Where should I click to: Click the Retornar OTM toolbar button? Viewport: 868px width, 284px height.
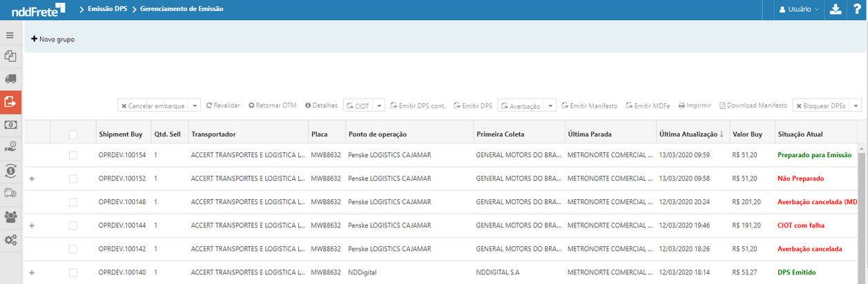[x=272, y=105]
